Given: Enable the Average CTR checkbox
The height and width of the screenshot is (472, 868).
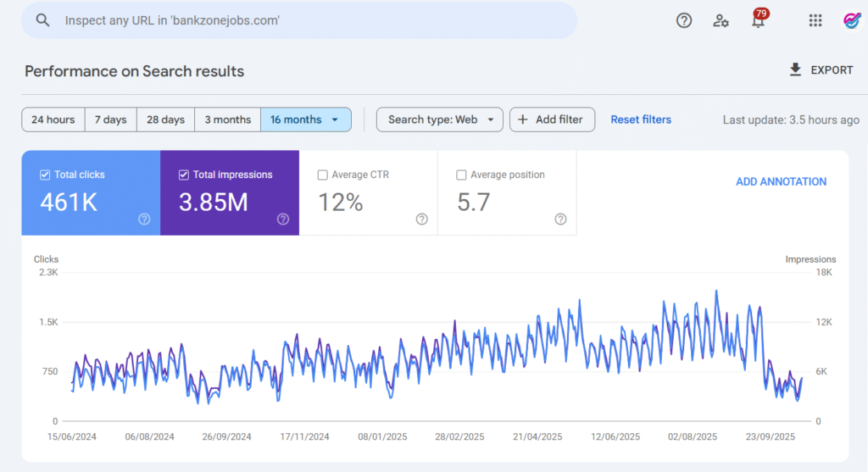Looking at the screenshot, I should click(322, 175).
